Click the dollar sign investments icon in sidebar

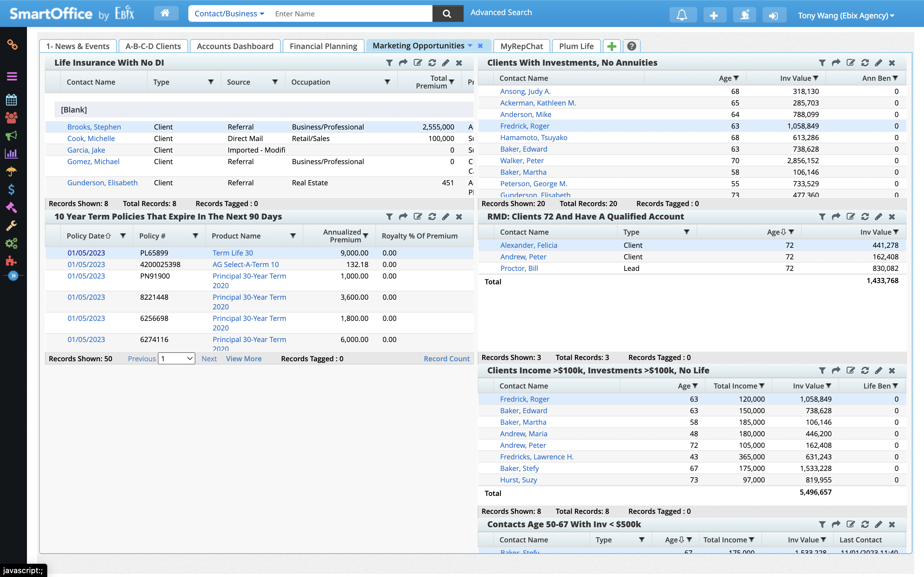[x=12, y=189]
